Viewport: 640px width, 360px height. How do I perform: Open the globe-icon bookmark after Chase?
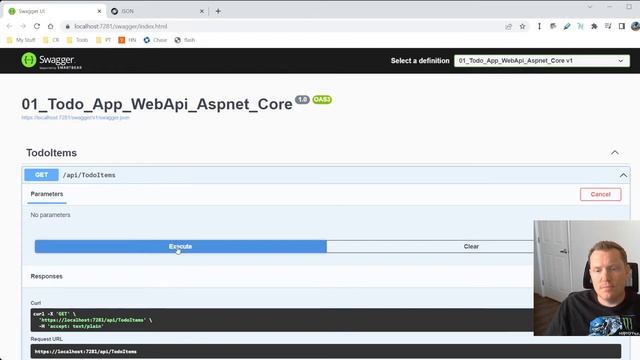pos(184,40)
